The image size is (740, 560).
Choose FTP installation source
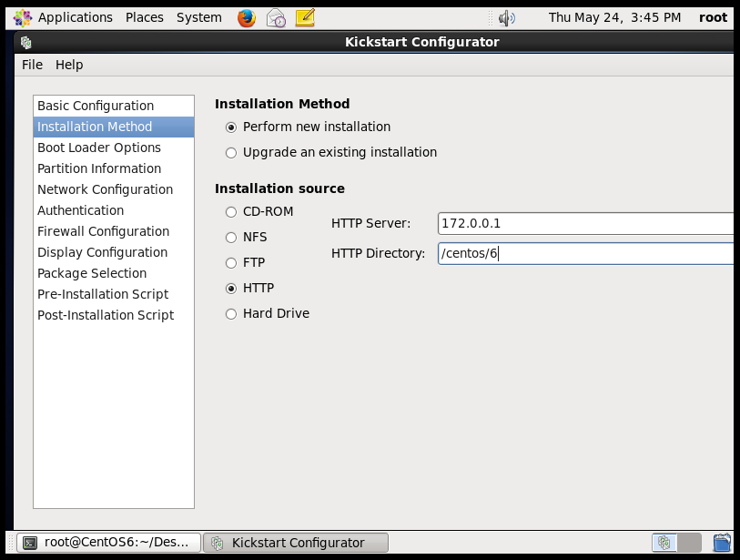[x=245, y=262]
